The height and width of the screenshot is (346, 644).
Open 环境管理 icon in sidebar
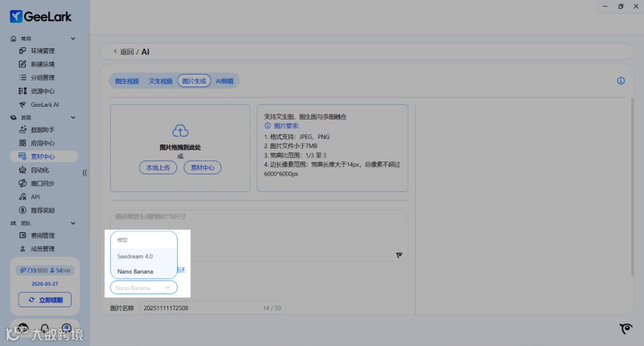click(x=23, y=51)
